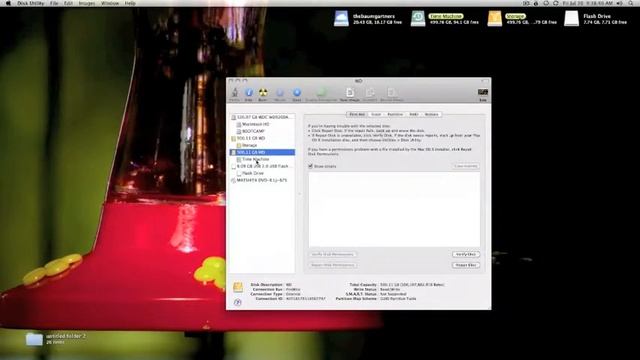Screen dimensions: 640x360
Task: Switch to the Restore tab
Action: [x=431, y=114]
